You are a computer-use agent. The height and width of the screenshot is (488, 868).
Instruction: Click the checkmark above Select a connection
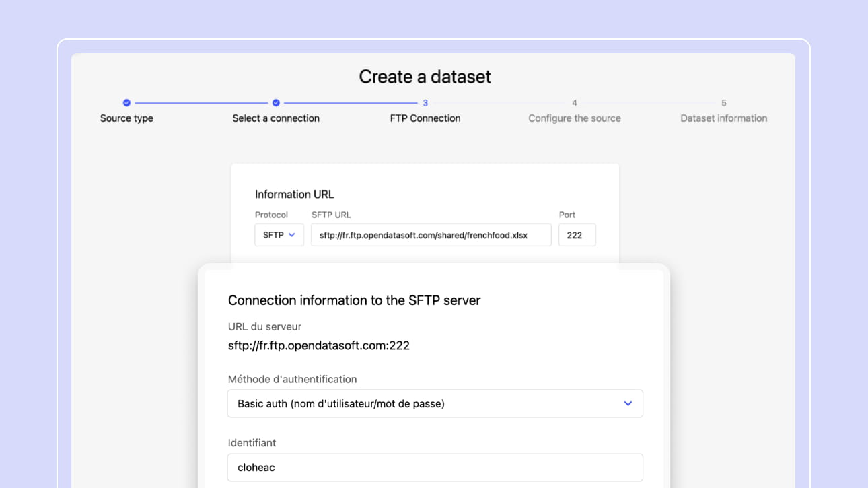click(x=276, y=103)
